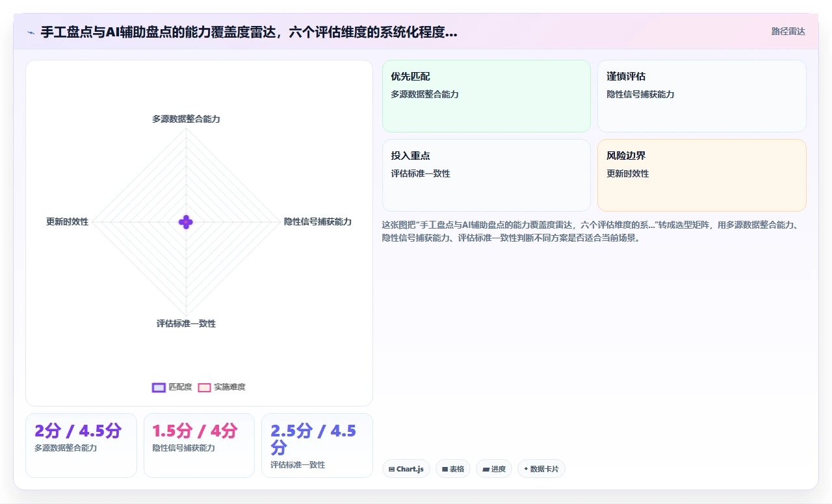Viewport: 832px width, 504px height.
Task: Open the 投入重点 card
Action: pos(486,175)
